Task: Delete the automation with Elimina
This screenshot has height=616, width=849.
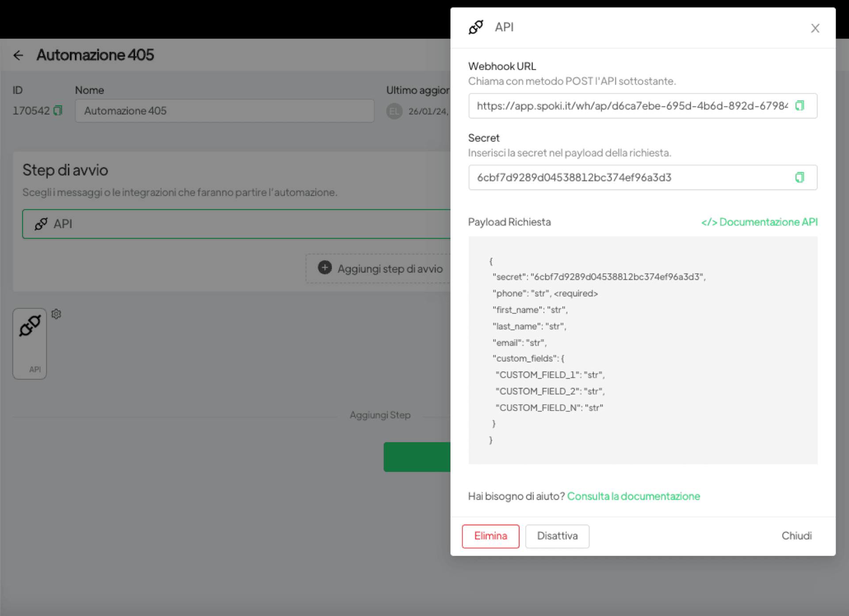Action: [x=490, y=536]
